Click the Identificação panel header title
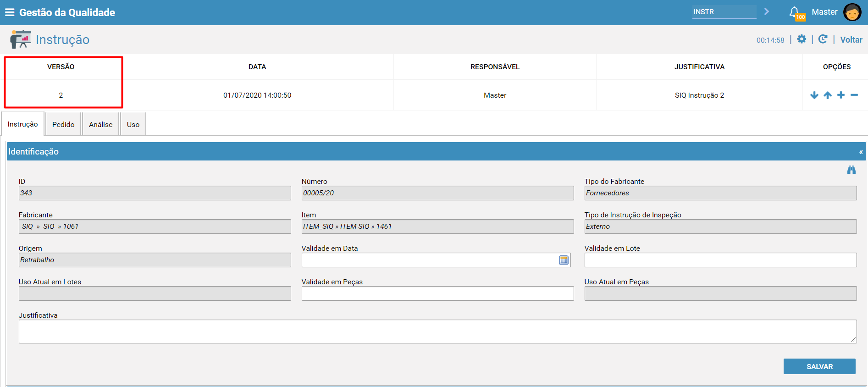 pos(33,151)
